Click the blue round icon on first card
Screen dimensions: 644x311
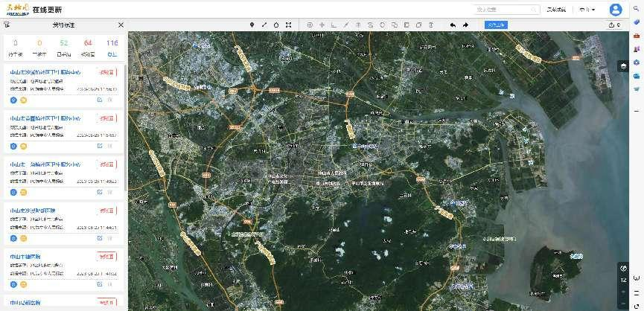13,100
